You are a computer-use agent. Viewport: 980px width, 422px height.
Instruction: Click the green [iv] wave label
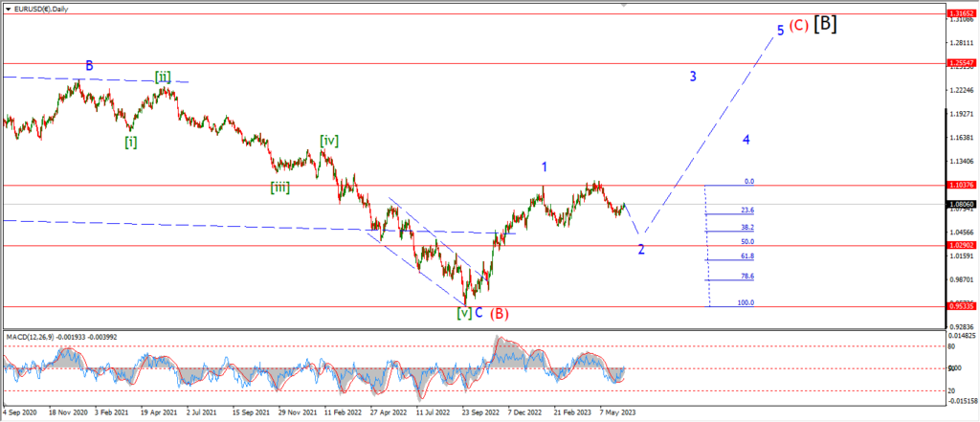click(329, 141)
